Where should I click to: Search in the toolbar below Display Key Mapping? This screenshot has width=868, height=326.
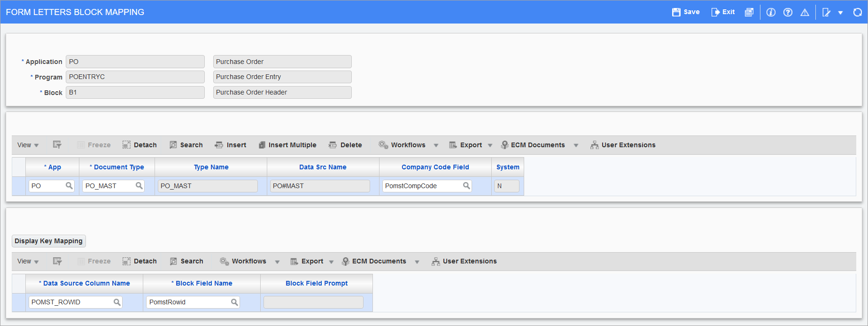pos(186,261)
